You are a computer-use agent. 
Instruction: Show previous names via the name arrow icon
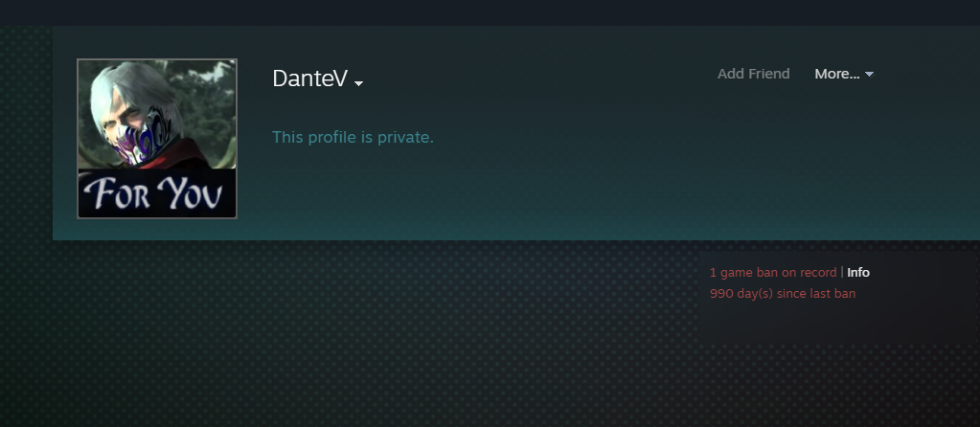pyautogui.click(x=358, y=83)
